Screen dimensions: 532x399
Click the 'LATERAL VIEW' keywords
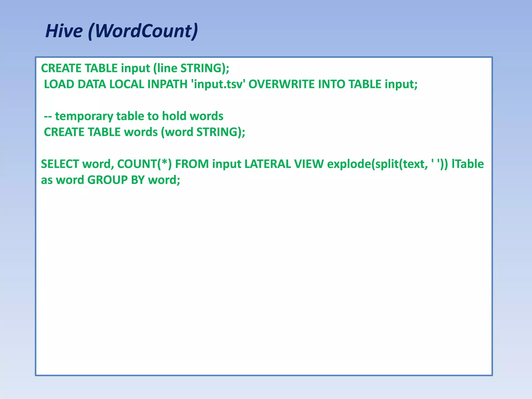pos(284,164)
